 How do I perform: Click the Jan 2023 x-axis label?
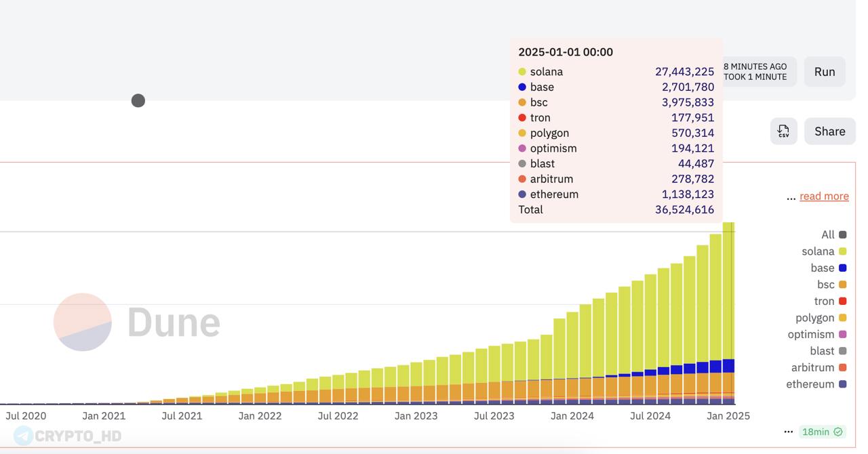coord(416,416)
